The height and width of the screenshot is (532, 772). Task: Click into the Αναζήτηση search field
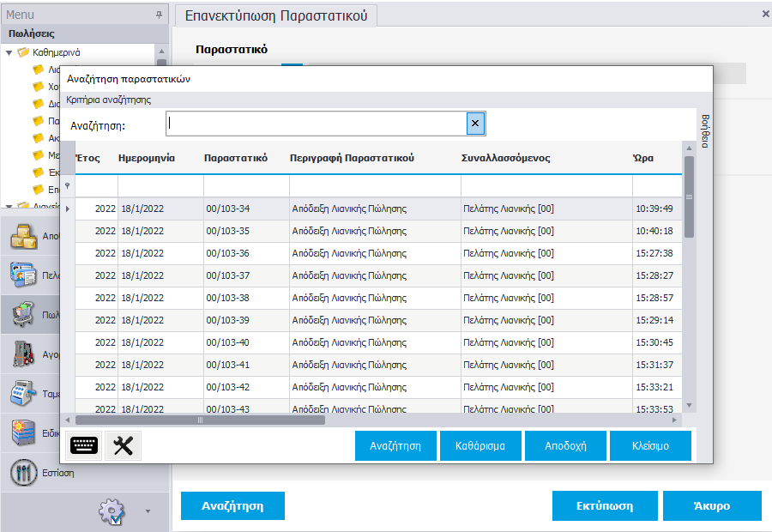pyautogui.click(x=316, y=124)
